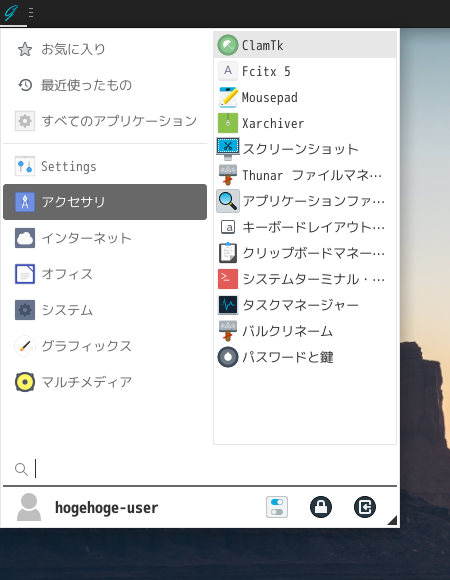Screen dimensions: 450x580
Task: Launch the Xarchiver archive manager
Action: click(305, 123)
